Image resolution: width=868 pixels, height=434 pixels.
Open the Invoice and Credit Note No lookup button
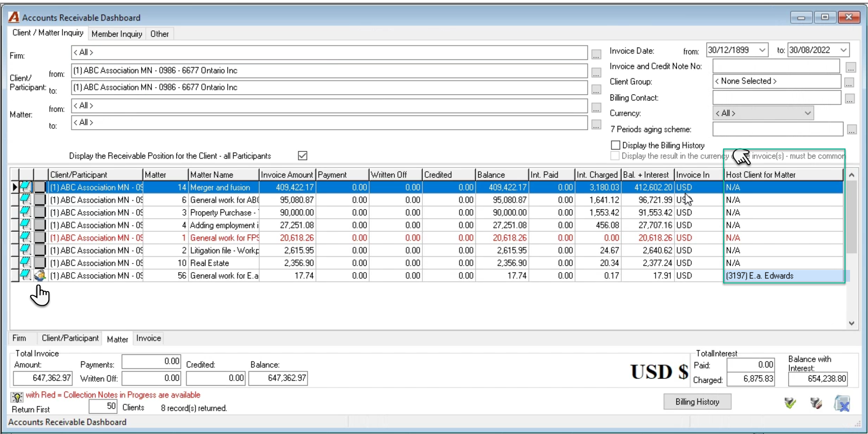coord(851,67)
